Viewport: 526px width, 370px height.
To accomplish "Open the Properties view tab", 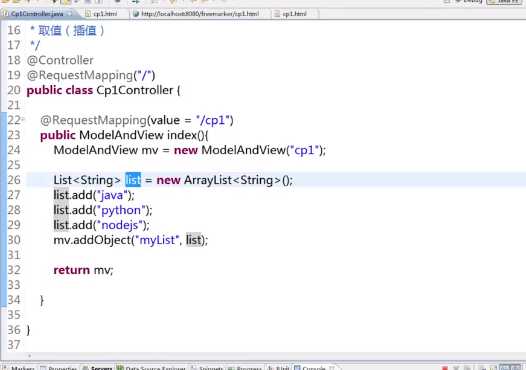I will pos(59,368).
